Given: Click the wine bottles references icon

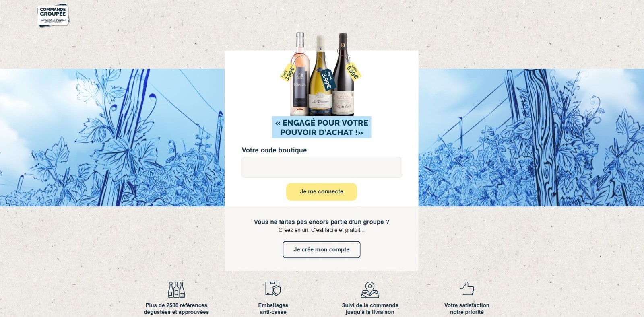Looking at the screenshot, I should [176, 289].
